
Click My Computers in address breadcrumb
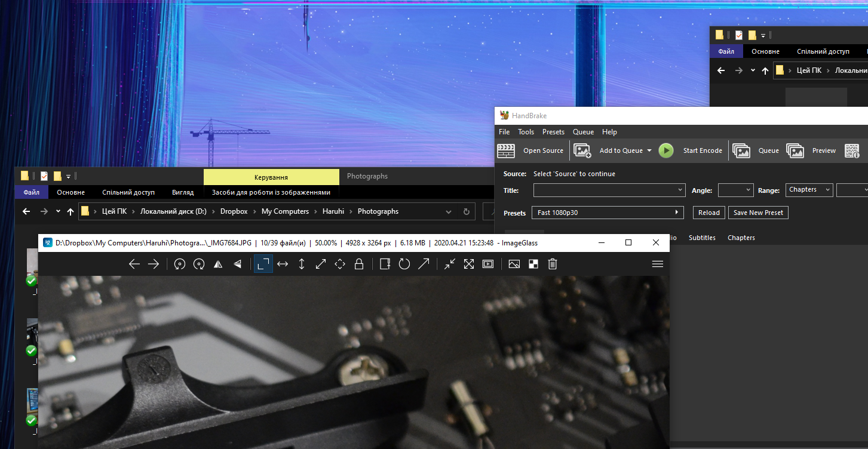pyautogui.click(x=285, y=211)
